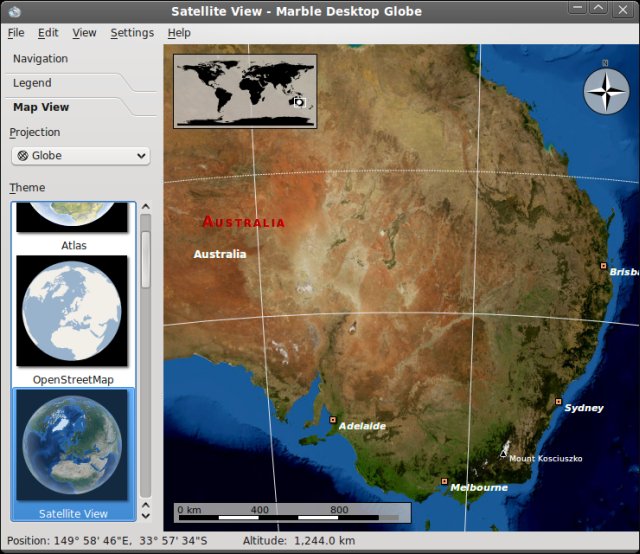Click the Marble application icon in title bar

14,11
